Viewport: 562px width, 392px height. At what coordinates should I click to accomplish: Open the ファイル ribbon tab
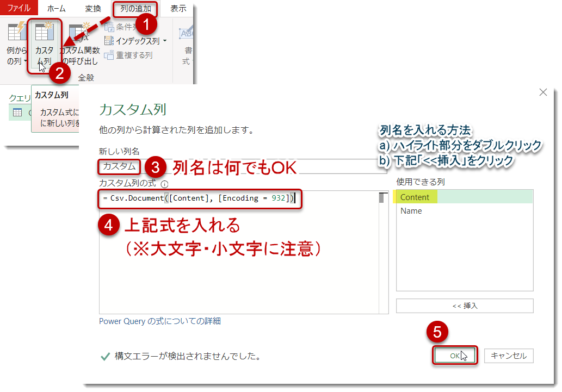click(x=19, y=8)
